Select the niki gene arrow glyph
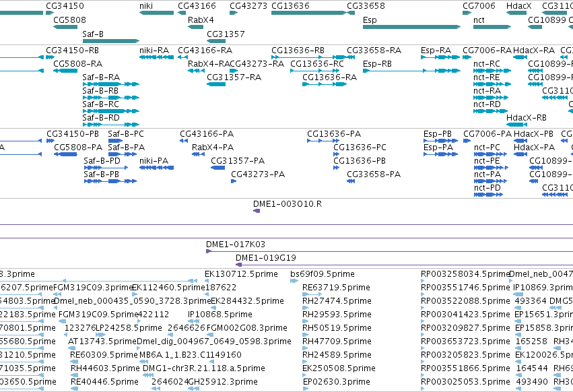 tap(156, 13)
